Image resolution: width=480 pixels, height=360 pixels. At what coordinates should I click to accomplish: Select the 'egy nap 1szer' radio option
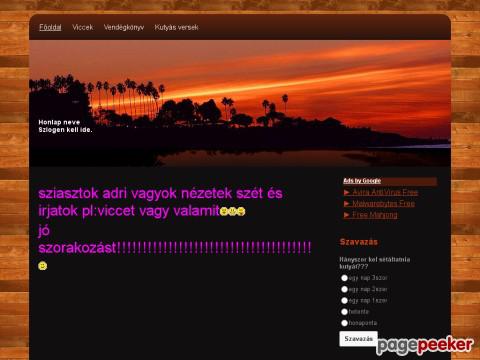[344, 300]
